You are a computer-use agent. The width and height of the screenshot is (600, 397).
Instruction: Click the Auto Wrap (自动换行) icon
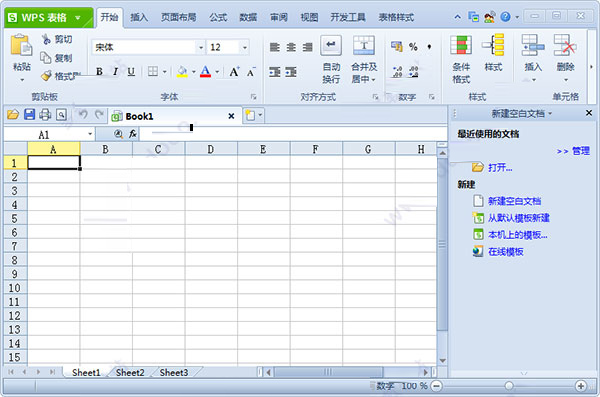pos(331,45)
